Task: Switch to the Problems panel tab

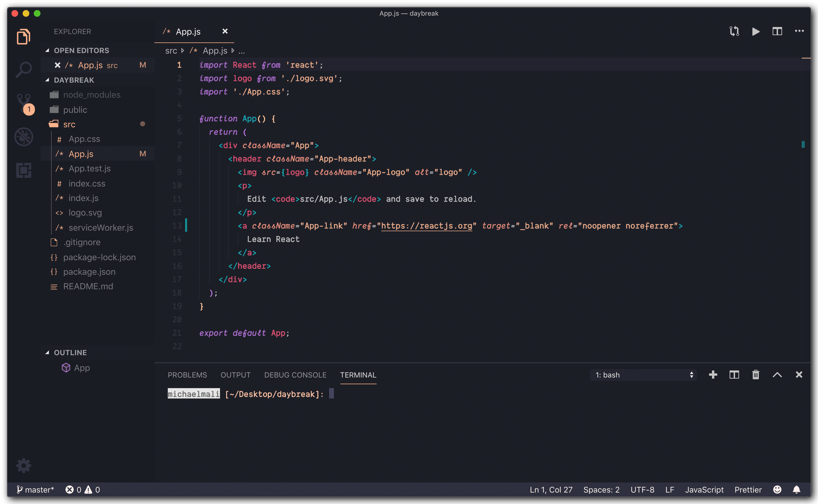Action: (187, 375)
